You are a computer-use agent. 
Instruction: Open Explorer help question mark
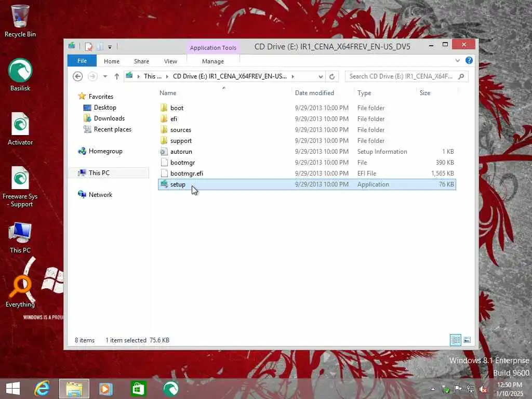pyautogui.click(x=469, y=60)
